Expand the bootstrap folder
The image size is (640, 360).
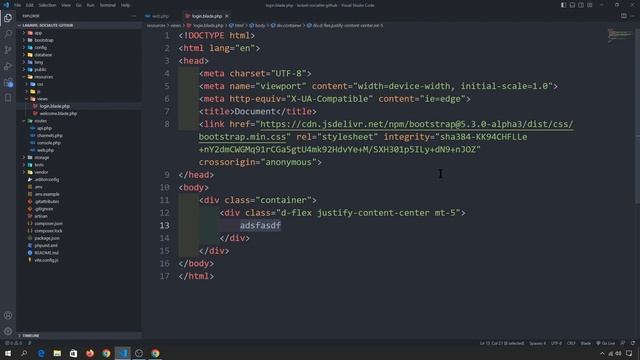[x=44, y=40]
